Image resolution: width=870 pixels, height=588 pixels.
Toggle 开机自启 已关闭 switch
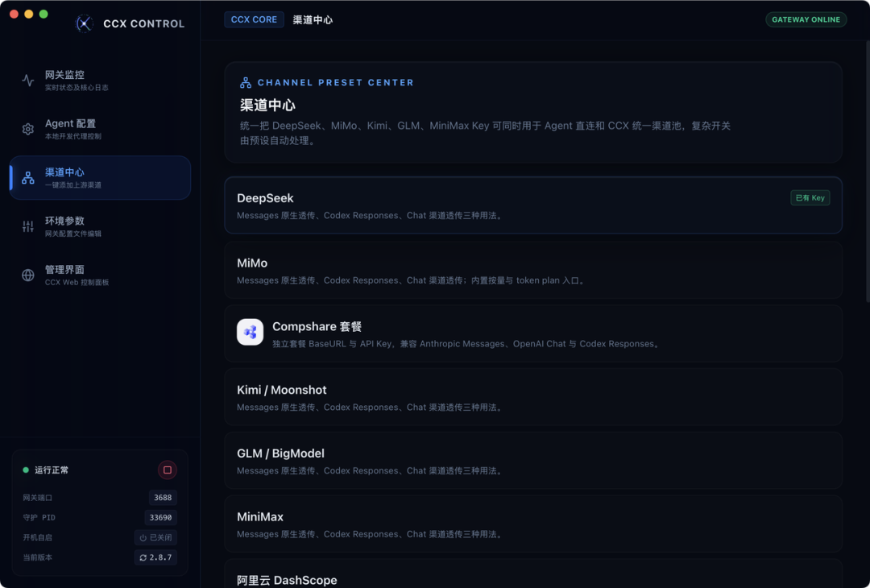155,537
